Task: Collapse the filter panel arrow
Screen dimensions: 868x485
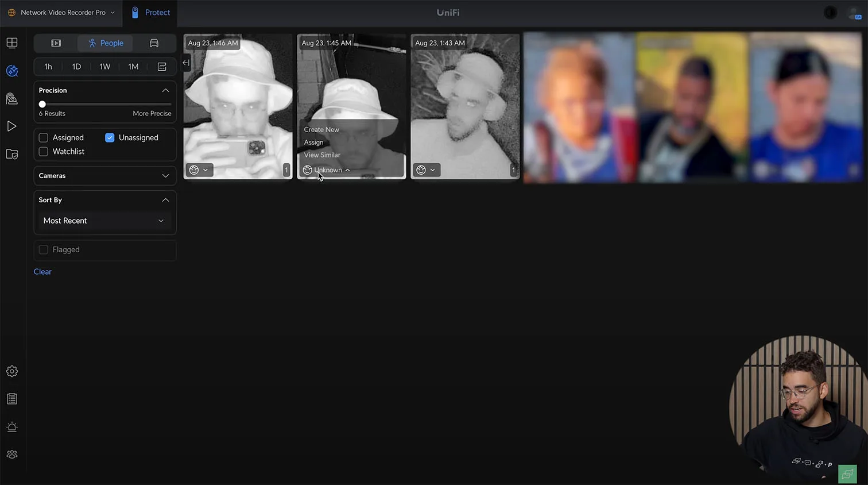Action: (186, 63)
